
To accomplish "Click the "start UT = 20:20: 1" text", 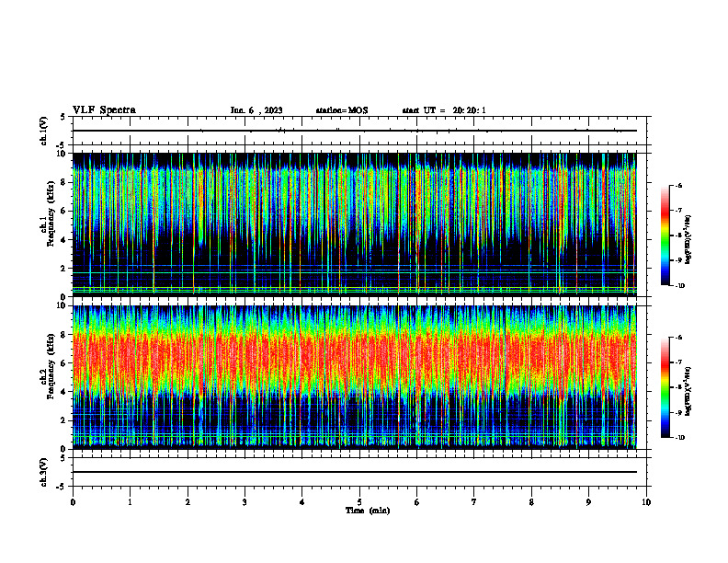I will 444,110.
